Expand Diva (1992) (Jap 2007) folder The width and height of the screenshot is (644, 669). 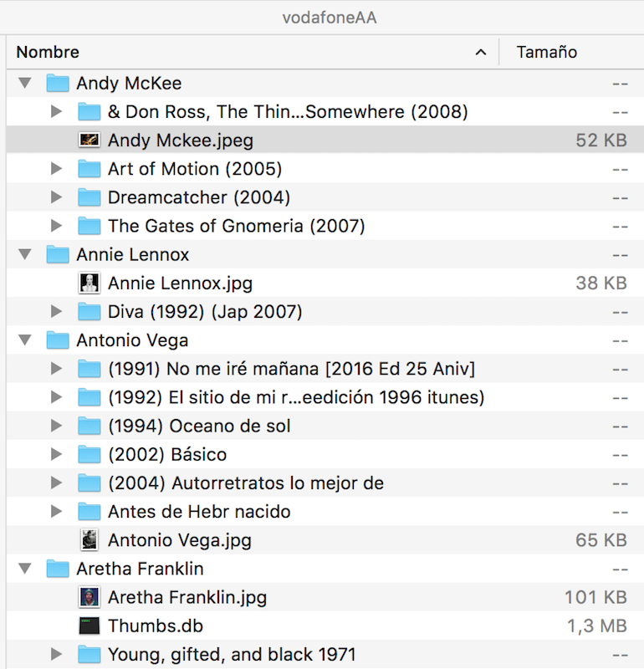point(56,311)
